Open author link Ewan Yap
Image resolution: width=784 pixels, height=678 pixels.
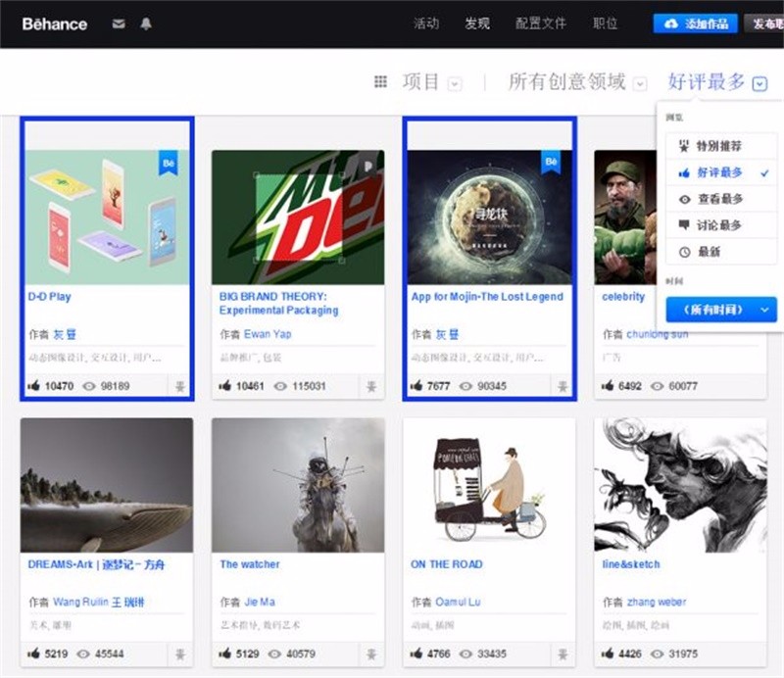[x=268, y=334]
